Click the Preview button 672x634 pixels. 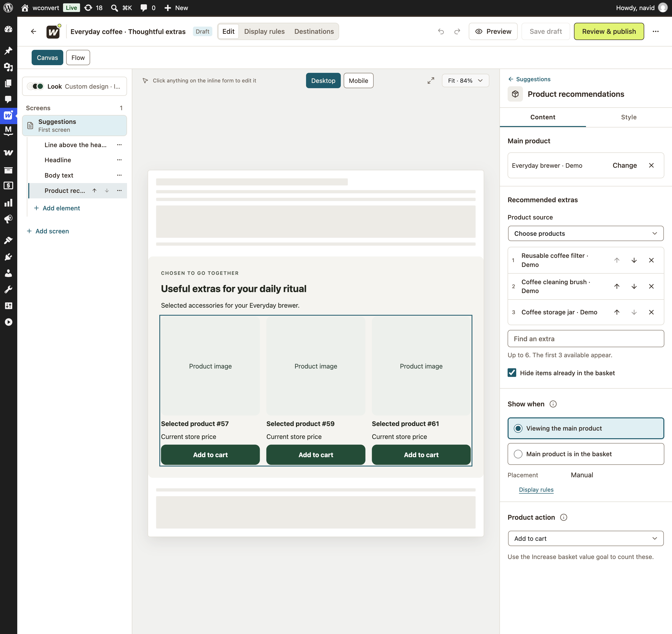493,31
